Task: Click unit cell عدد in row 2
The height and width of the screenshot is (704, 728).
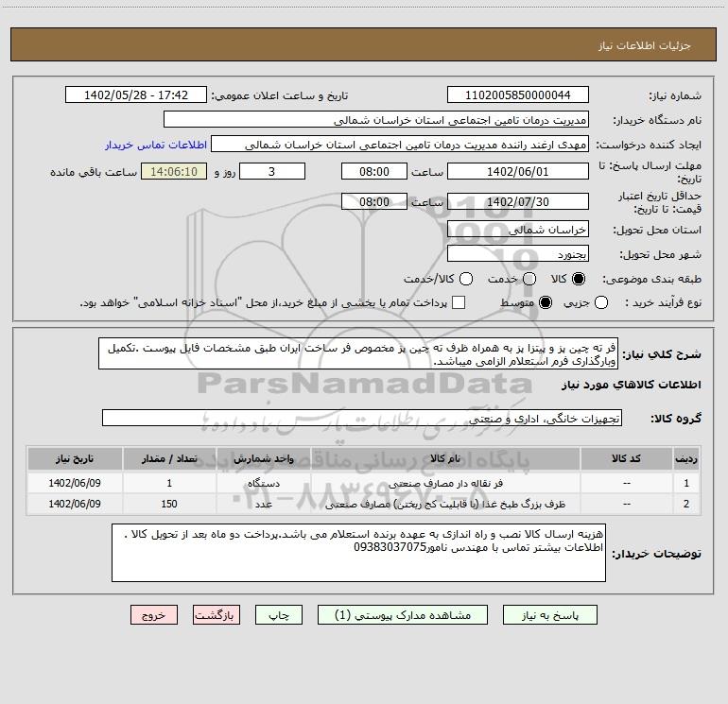Action: [x=263, y=504]
